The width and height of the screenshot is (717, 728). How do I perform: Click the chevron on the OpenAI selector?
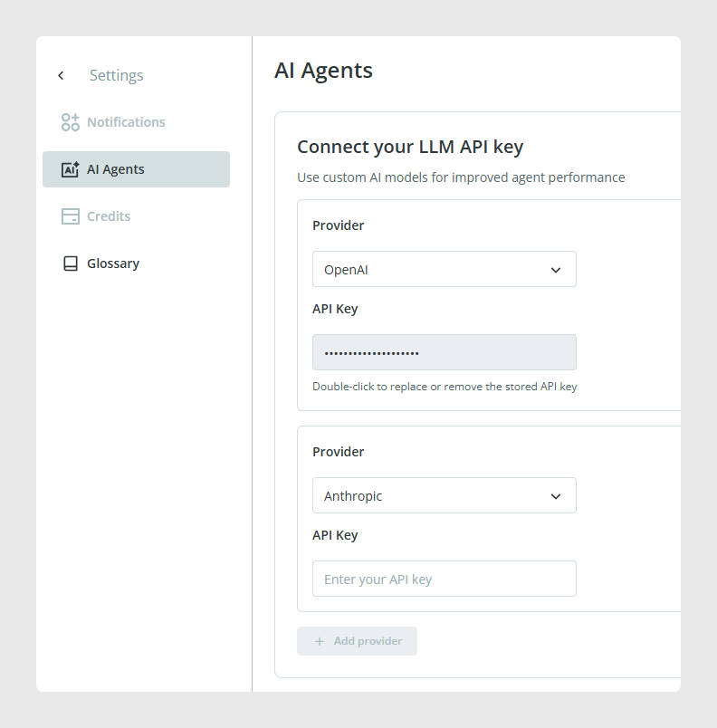[556, 270]
